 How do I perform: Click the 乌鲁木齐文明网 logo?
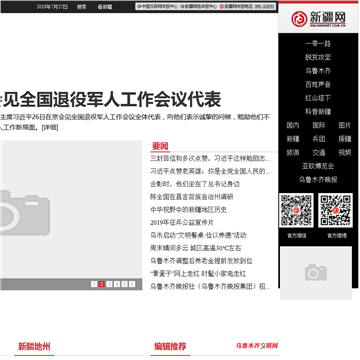point(257,346)
